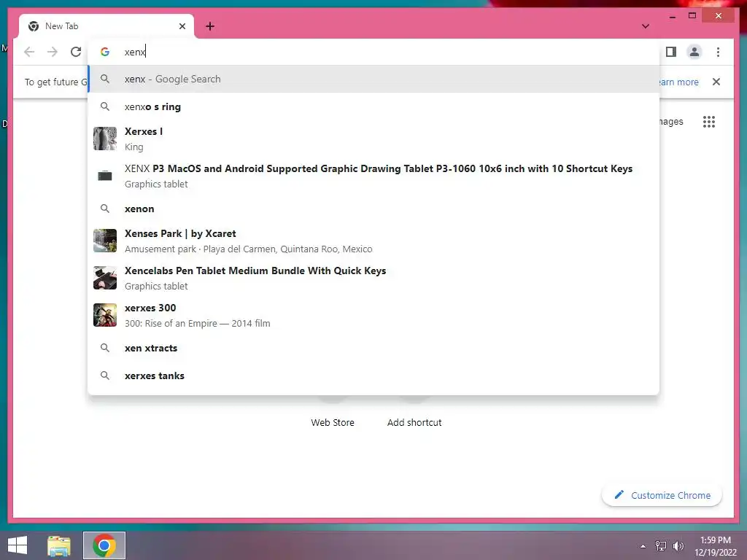Select the 'xerxes tanks' suggestion

click(373, 376)
